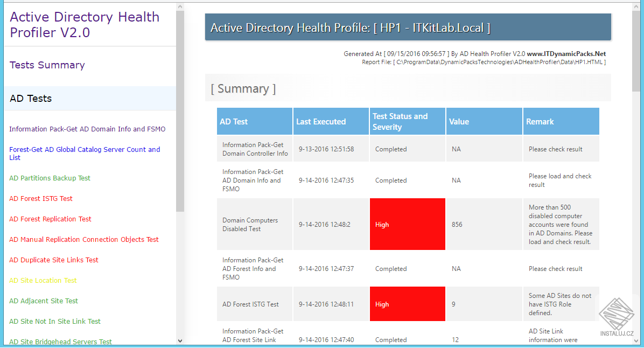Click AD Forest ISTG Test table cell

255,304
